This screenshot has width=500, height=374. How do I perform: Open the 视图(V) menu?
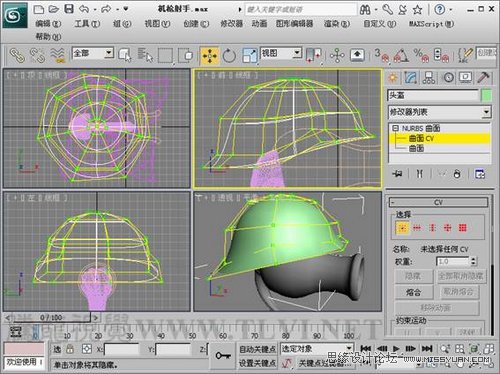(x=157, y=24)
